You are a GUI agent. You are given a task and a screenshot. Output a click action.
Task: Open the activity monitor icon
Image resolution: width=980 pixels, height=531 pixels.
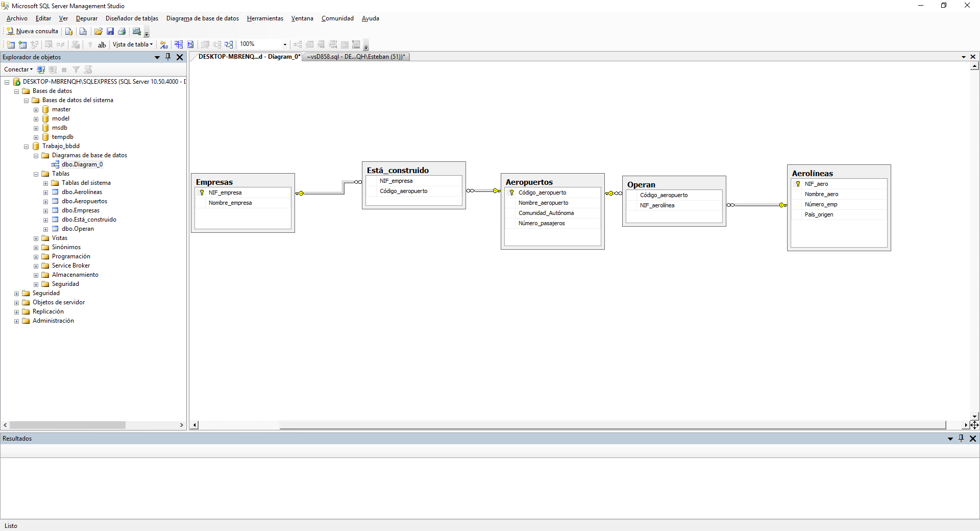click(x=137, y=31)
